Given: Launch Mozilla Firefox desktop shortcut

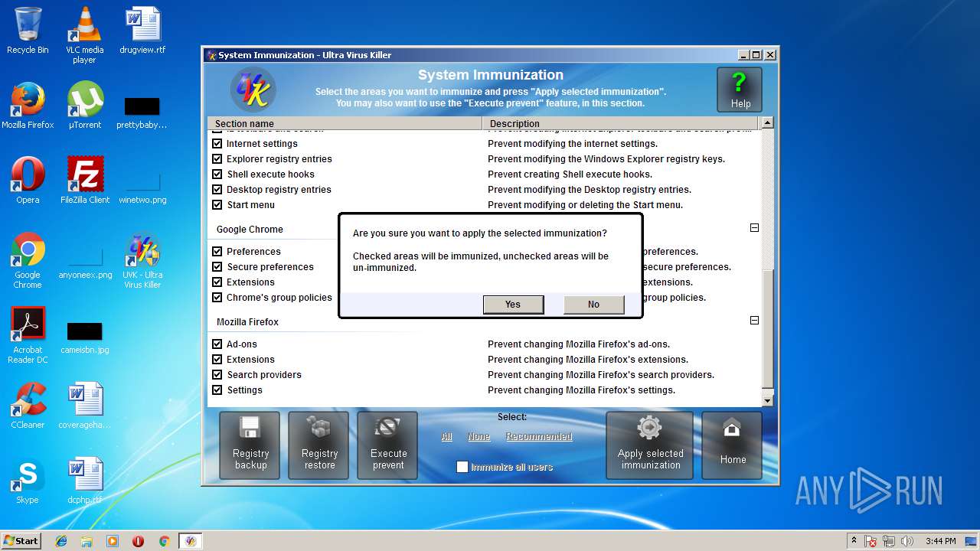Looking at the screenshot, I should tap(28, 106).
